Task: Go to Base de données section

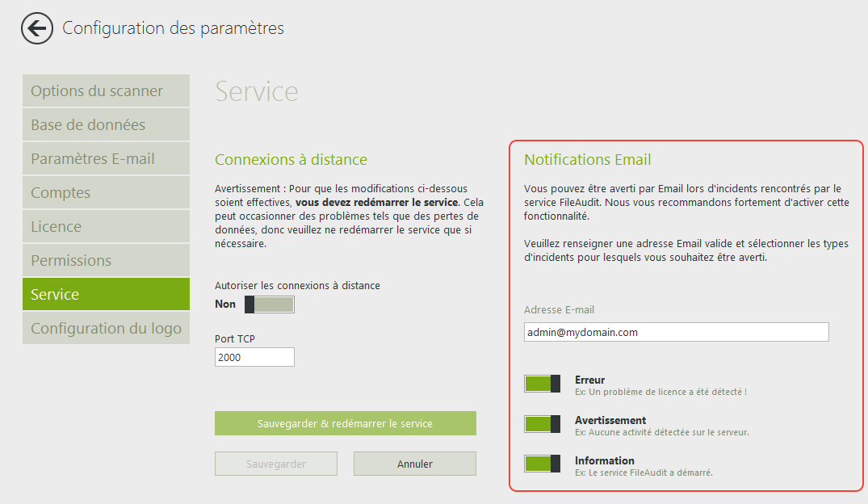Action: click(x=106, y=125)
